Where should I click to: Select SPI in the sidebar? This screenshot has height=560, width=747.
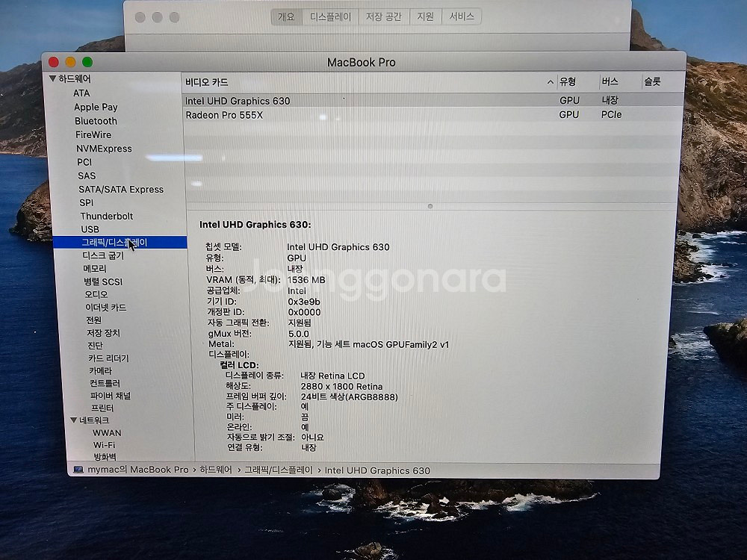86,202
